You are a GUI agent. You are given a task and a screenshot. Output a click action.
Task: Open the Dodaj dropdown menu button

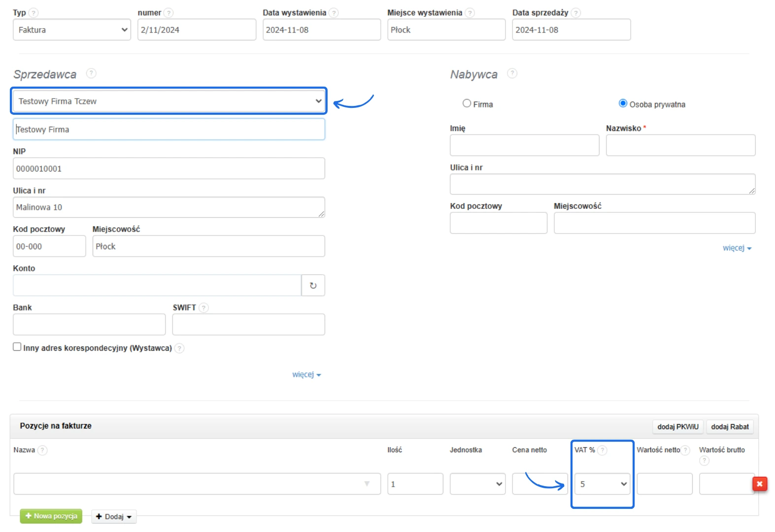pos(114,517)
